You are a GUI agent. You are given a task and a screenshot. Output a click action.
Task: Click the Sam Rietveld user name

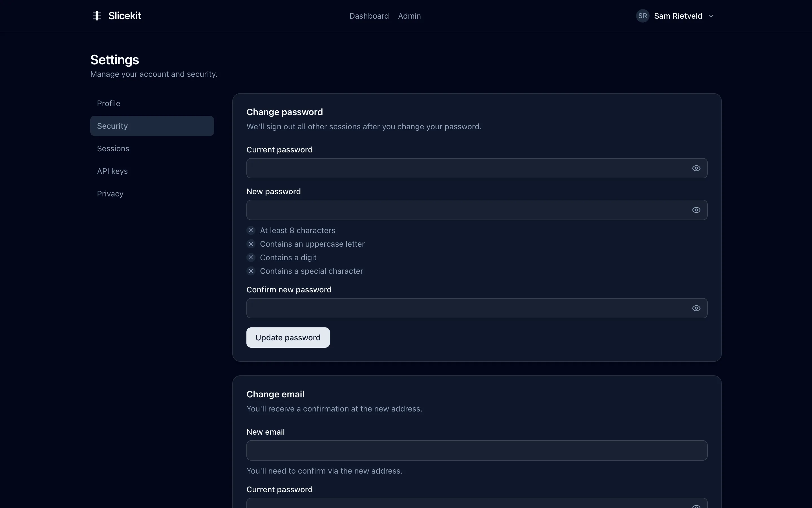click(x=678, y=16)
